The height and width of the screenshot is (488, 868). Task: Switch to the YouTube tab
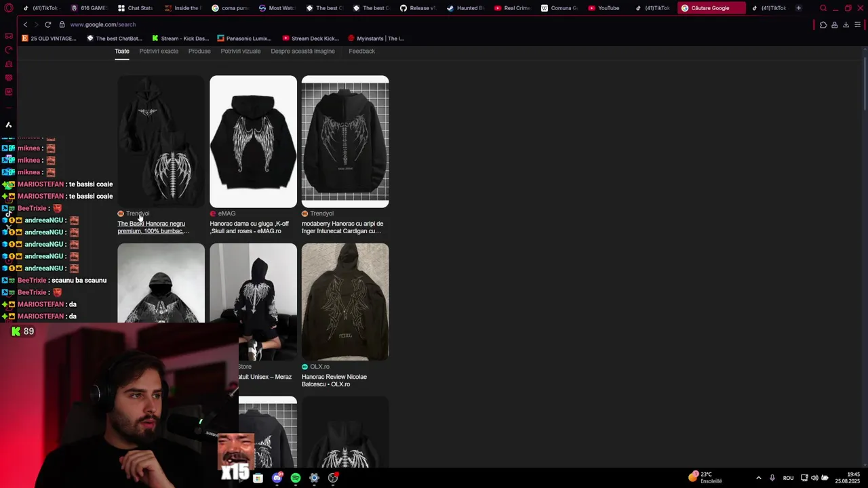604,8
